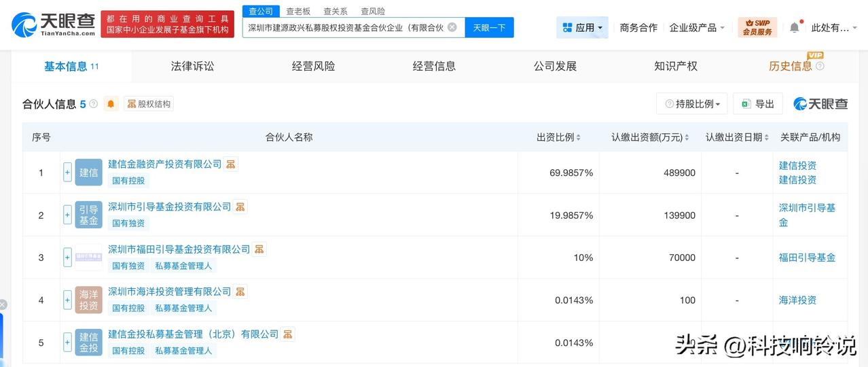Open partner 深圳市福田引导基金投资有限公司 link
The image size is (868, 367).
click(179, 249)
